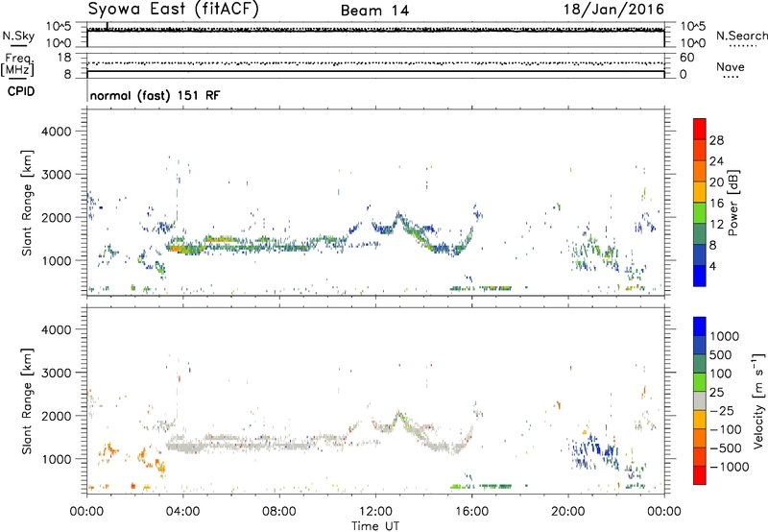This screenshot has width=768, height=532.
Task: Click the 'Velocity [m s⁻¹]' color bar title
Action: [758, 400]
